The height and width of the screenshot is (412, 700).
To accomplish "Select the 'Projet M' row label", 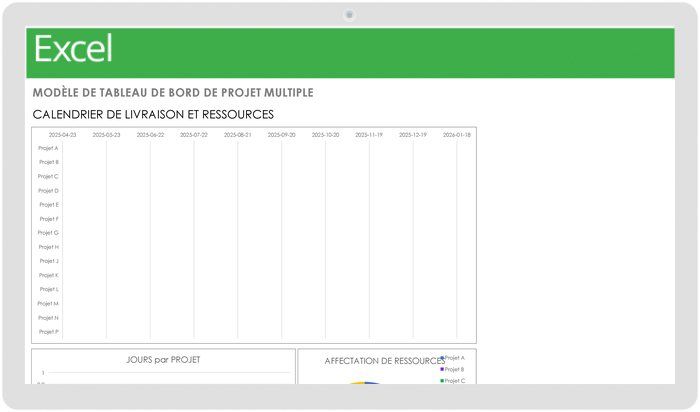I will (x=48, y=304).
